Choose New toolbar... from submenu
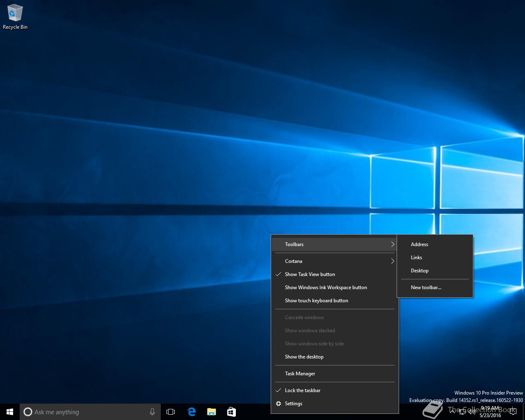This screenshot has width=525, height=420. tap(435, 288)
